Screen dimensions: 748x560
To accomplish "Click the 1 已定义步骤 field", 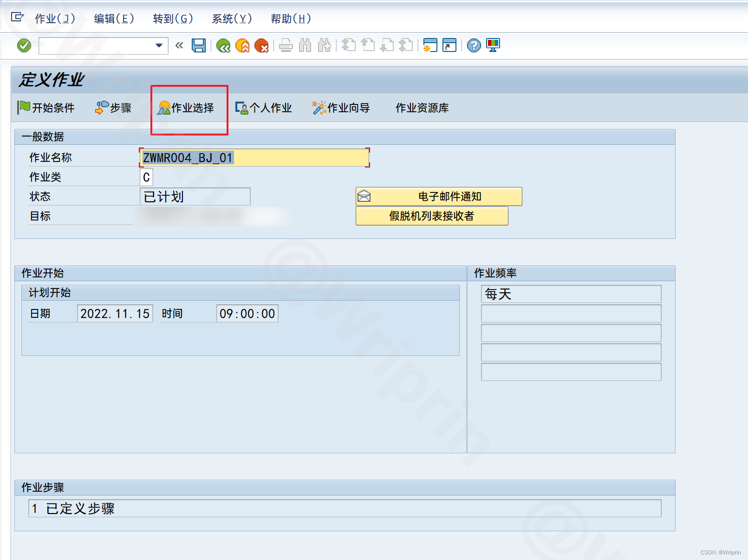I will pos(345,509).
